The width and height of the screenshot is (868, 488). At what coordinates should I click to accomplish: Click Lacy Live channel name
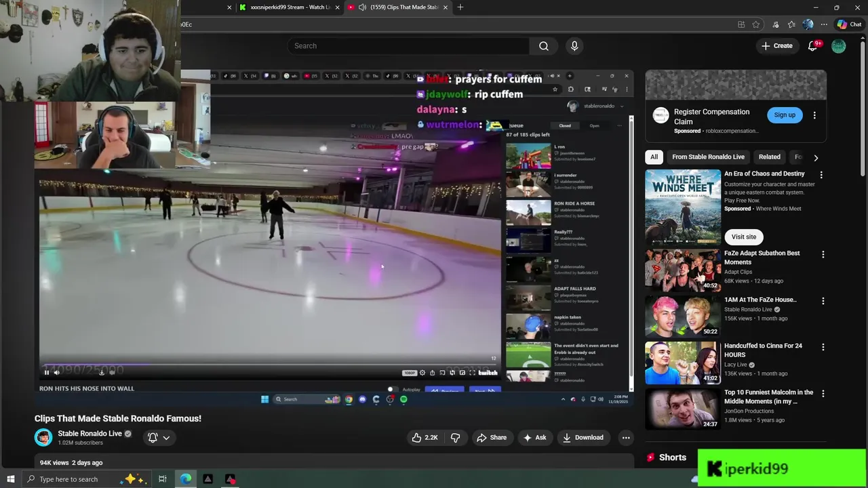tap(735, 365)
